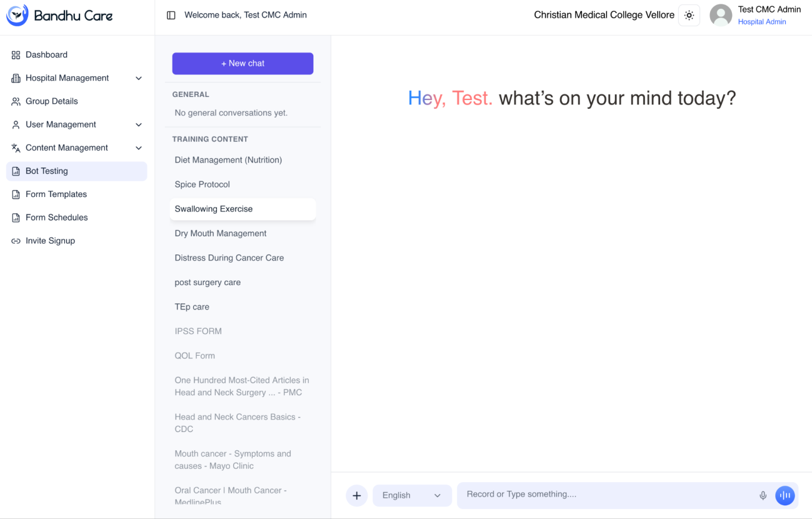Click the Hospital Management building icon
The height and width of the screenshot is (519, 812).
(x=16, y=78)
